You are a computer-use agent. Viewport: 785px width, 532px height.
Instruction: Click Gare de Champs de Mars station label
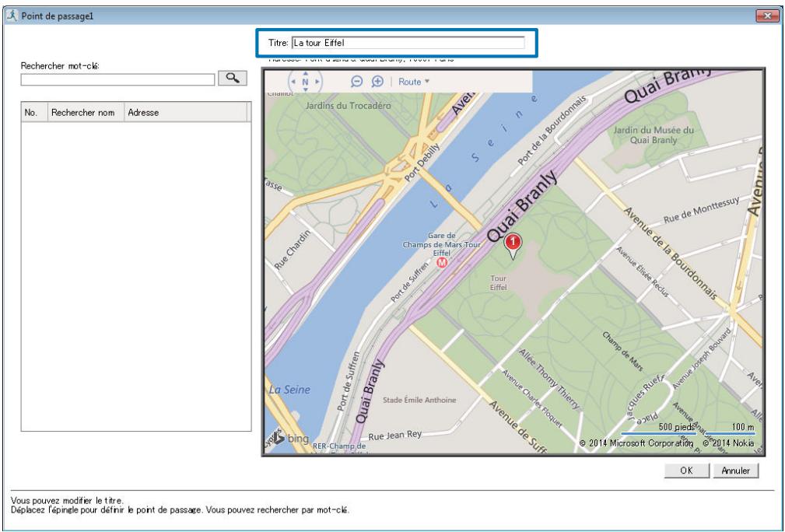pos(442,244)
